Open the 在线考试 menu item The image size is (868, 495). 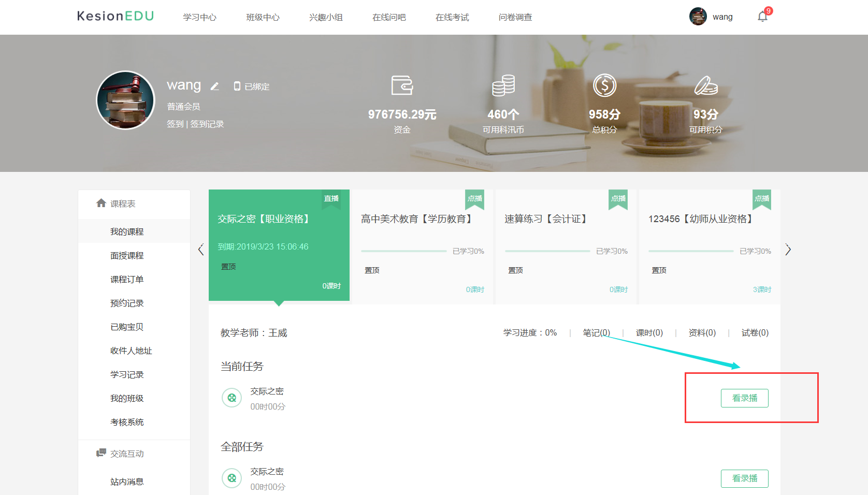(x=452, y=17)
